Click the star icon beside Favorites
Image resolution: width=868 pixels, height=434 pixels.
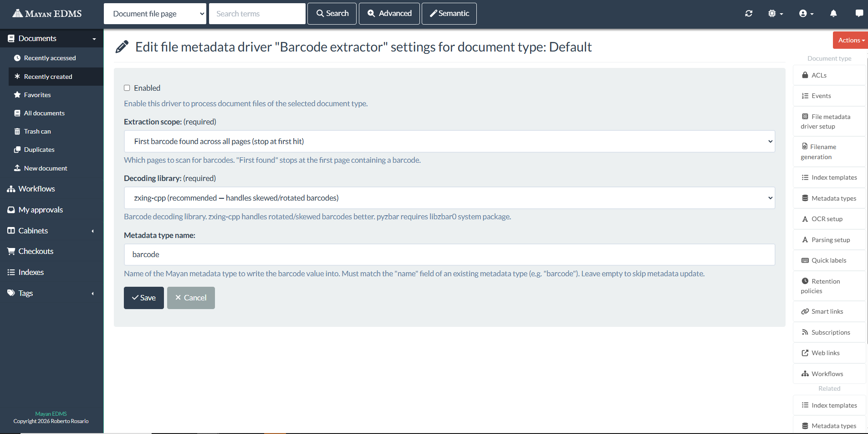(x=17, y=95)
